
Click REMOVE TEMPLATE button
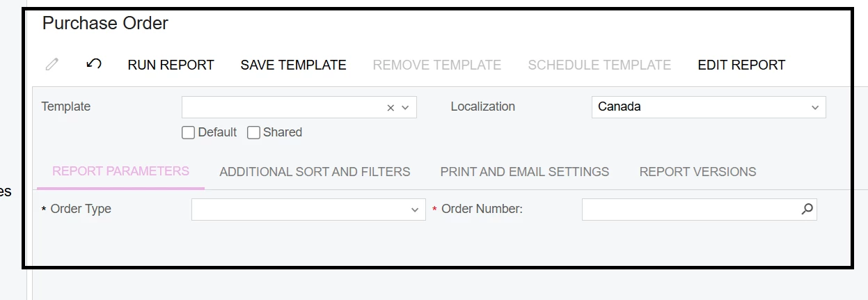437,65
